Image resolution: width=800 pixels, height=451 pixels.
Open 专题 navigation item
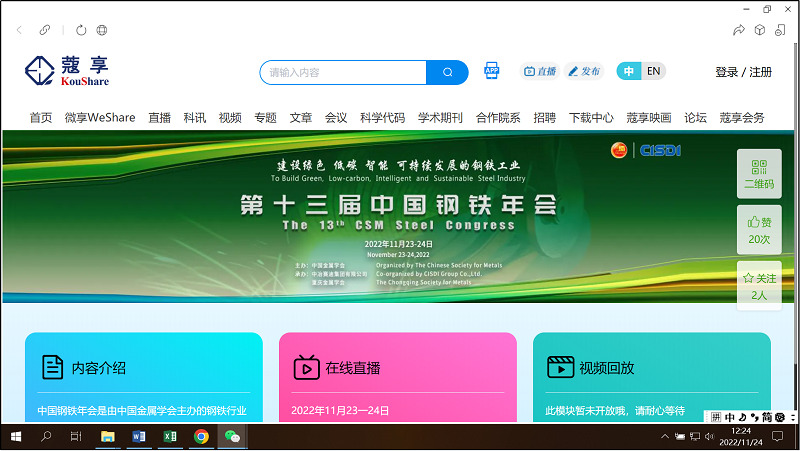(265, 118)
